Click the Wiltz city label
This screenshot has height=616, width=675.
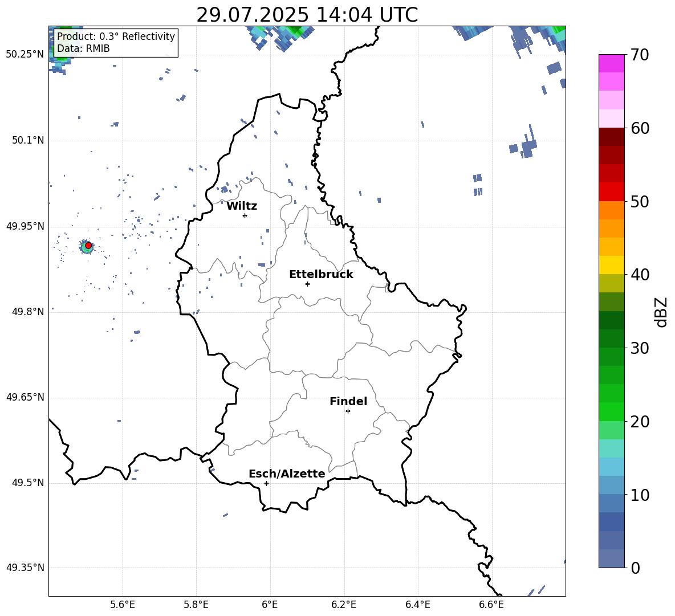242,206
